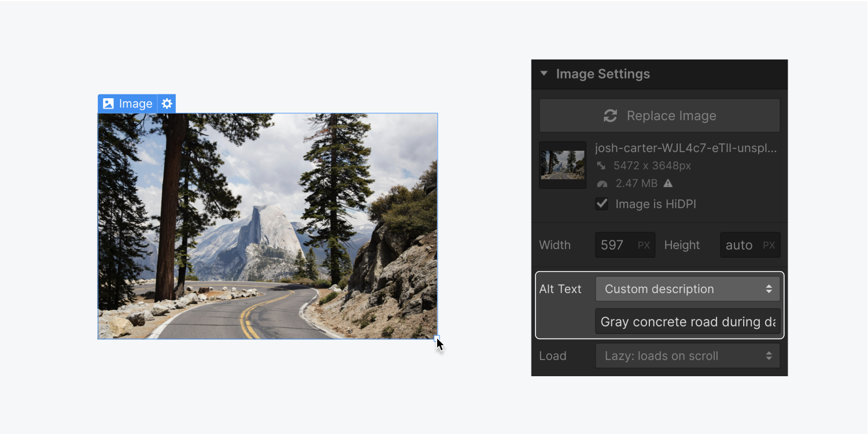Screen dimensions: 868x434
Task: Click the warning triangle next to 2.47 MB
Action: tap(669, 183)
